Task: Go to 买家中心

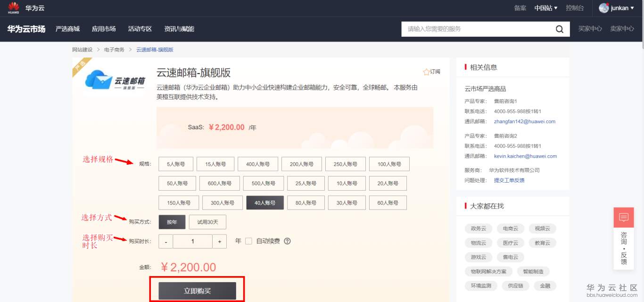Action: tap(590, 29)
